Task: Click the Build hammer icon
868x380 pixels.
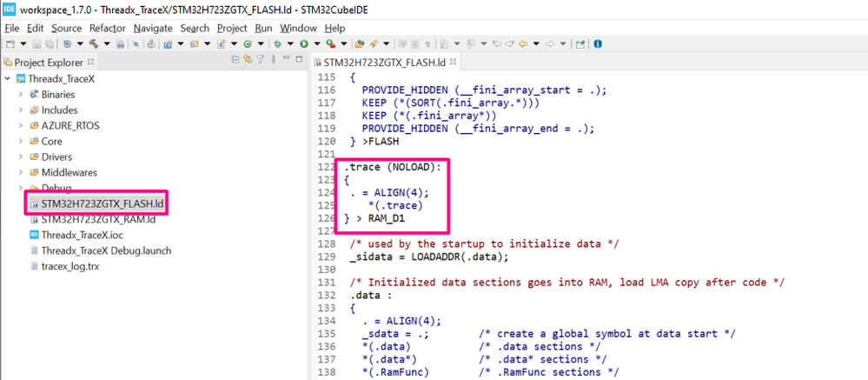Action: [94, 43]
